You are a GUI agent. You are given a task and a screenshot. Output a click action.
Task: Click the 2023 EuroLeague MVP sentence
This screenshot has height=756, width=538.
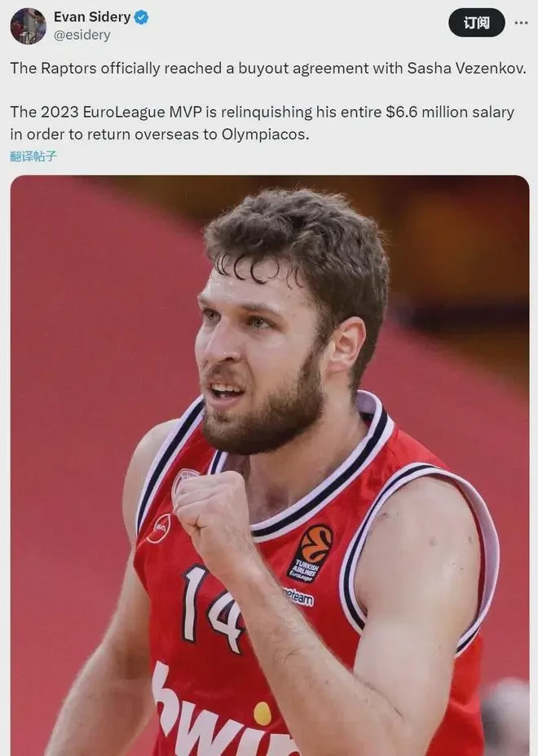262,123
